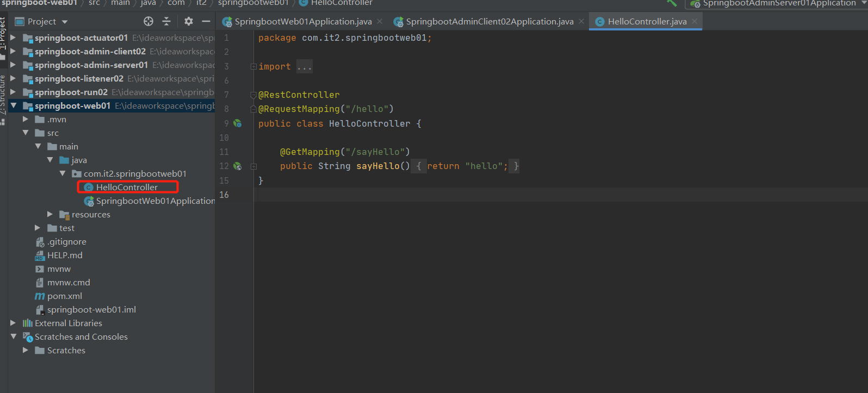The height and width of the screenshot is (393, 868).
Task: Expand the resources folder
Action: 50,214
